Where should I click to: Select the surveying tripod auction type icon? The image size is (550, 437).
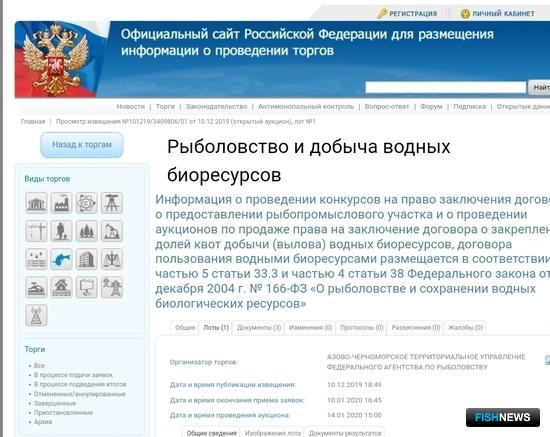[112, 203]
